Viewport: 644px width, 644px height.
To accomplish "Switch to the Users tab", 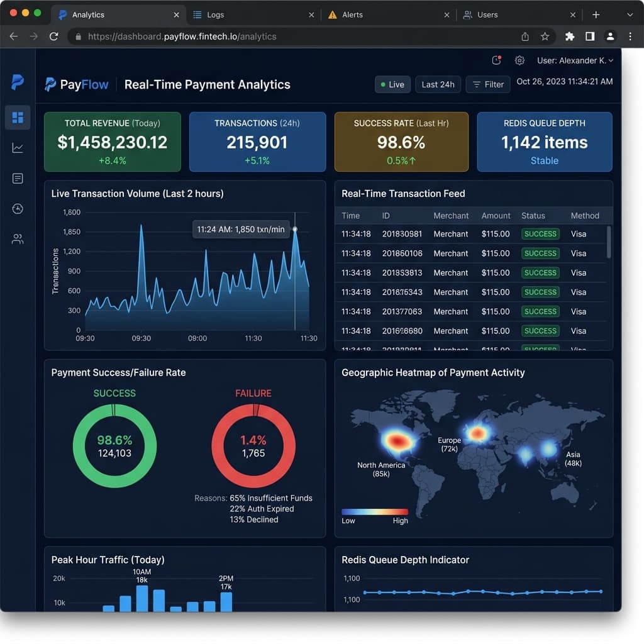I will point(519,15).
